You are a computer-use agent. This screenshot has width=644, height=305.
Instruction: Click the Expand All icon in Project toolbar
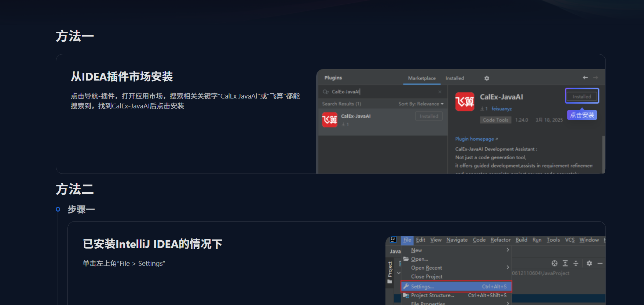tap(565, 263)
